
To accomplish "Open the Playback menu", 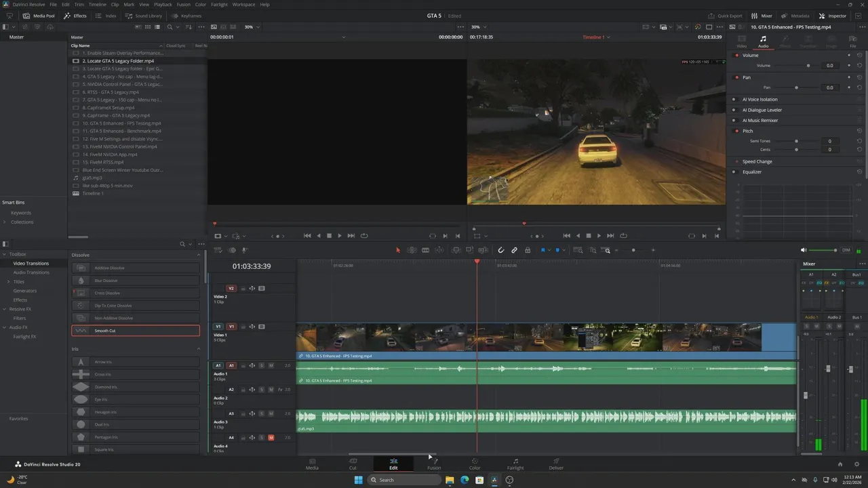I will [163, 5].
